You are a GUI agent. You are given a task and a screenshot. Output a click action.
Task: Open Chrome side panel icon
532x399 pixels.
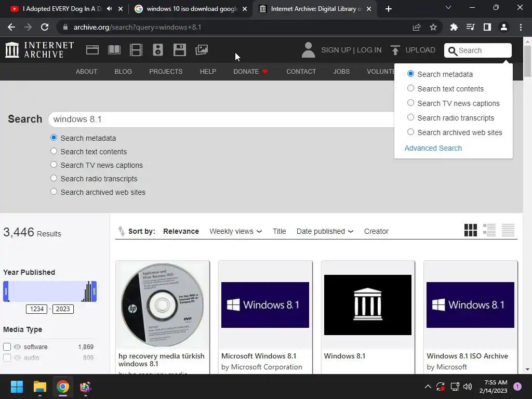[x=487, y=27]
